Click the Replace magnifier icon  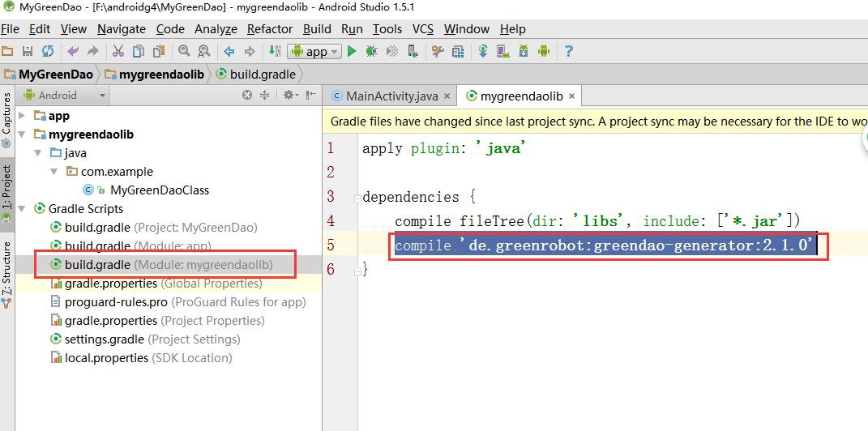(203, 52)
